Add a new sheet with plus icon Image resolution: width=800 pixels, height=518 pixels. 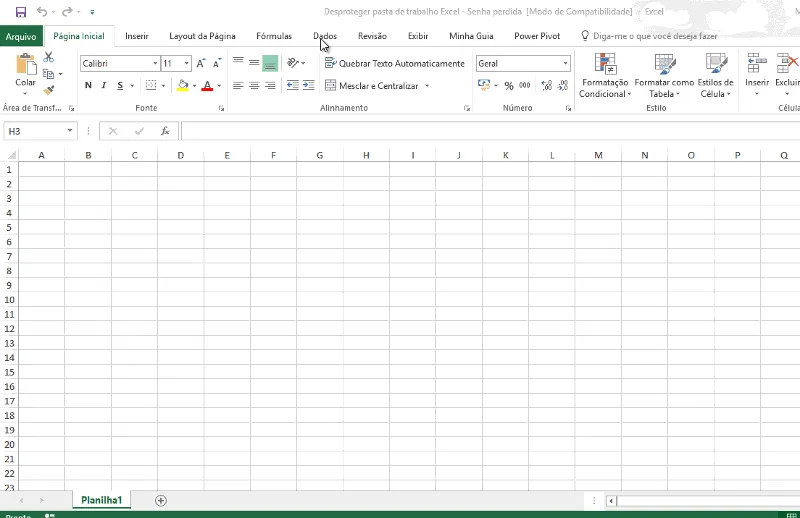(161, 501)
